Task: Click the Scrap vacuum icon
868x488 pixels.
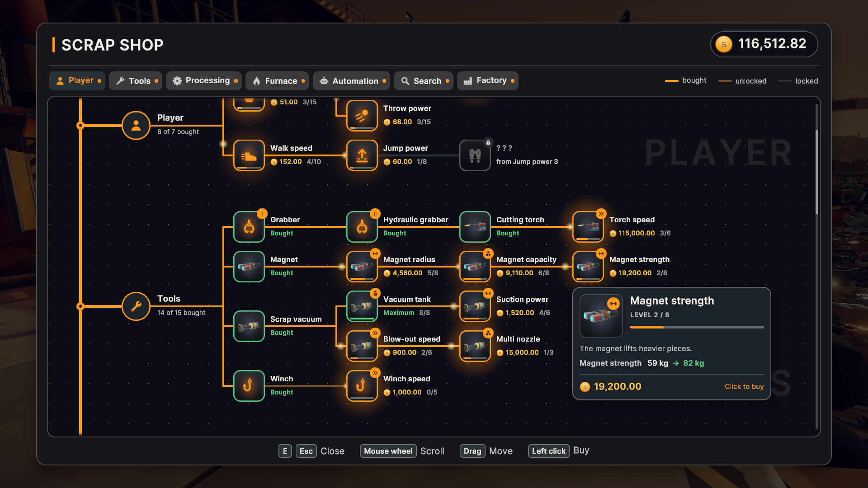Action: pyautogui.click(x=249, y=326)
